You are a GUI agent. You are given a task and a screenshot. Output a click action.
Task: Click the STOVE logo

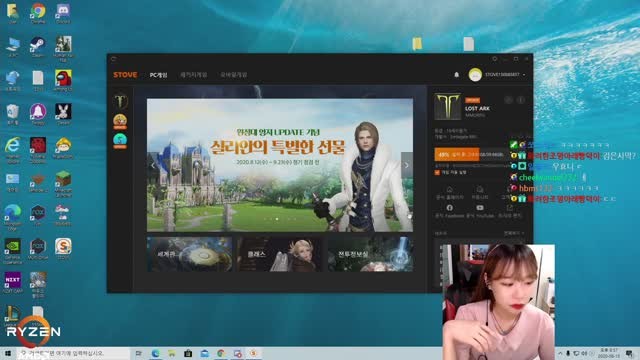coord(125,75)
